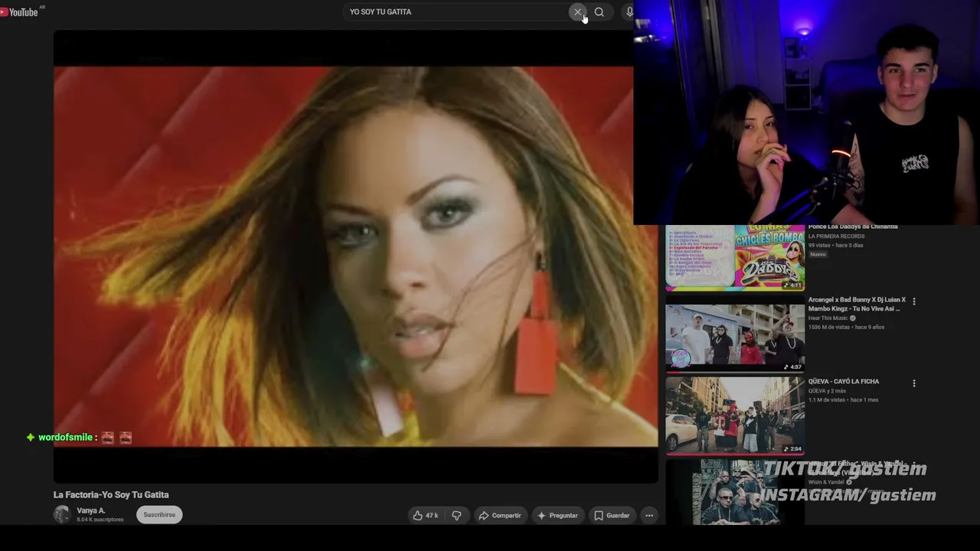Viewport: 980px width, 551px height.
Task: Open the Hear This Music channel link
Action: (828, 318)
